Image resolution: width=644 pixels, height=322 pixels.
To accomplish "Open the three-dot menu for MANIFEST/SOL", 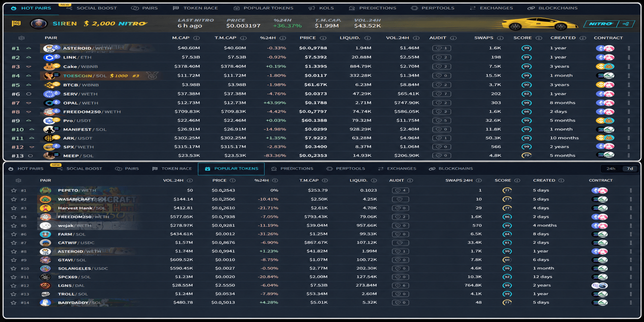I will pyautogui.click(x=629, y=129).
